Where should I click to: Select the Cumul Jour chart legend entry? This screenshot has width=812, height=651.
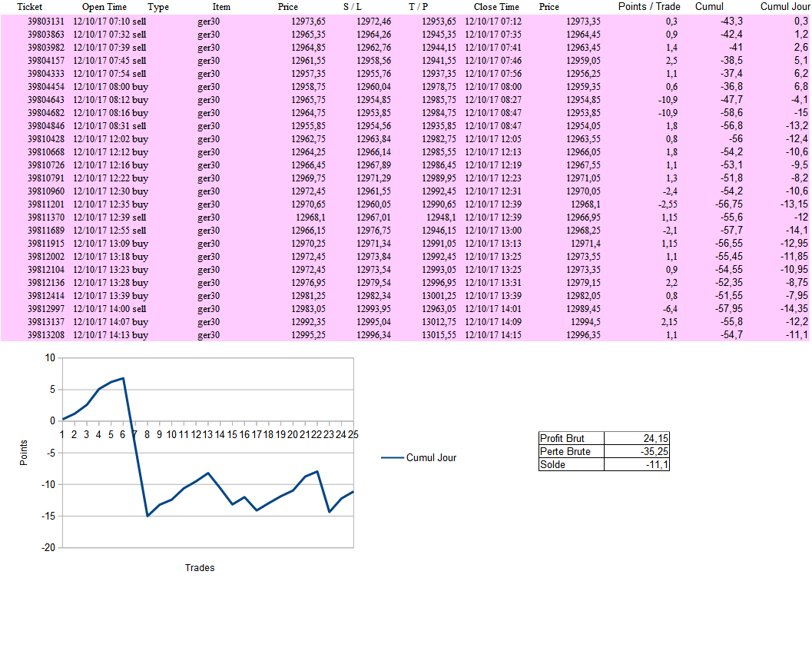click(x=419, y=457)
